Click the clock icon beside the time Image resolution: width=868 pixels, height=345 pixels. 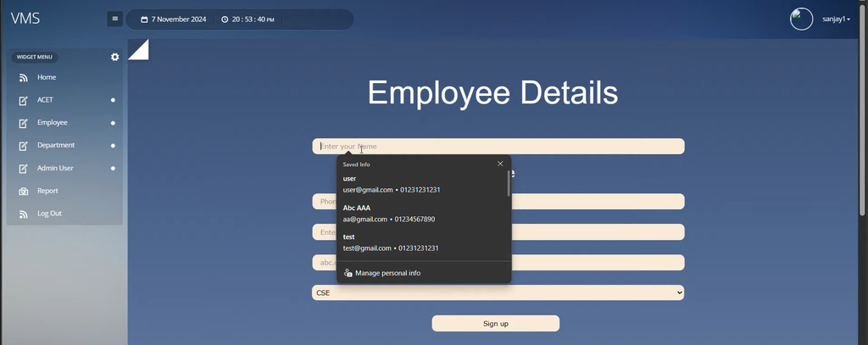225,19
